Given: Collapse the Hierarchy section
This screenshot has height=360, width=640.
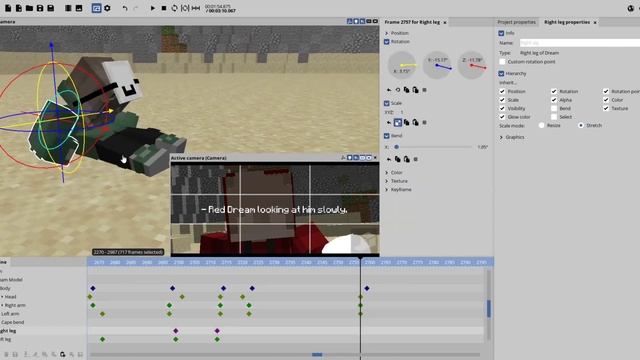Looking at the screenshot, I should pos(501,73).
